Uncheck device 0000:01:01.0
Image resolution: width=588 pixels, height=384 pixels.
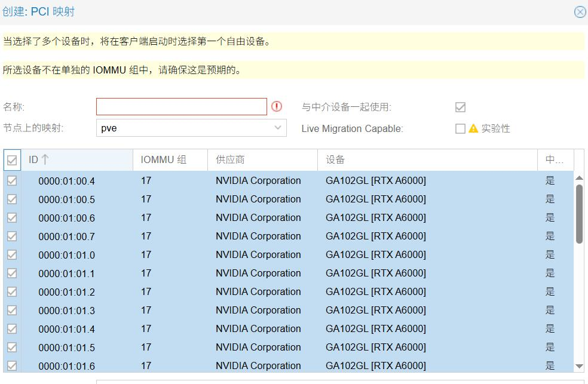12,255
